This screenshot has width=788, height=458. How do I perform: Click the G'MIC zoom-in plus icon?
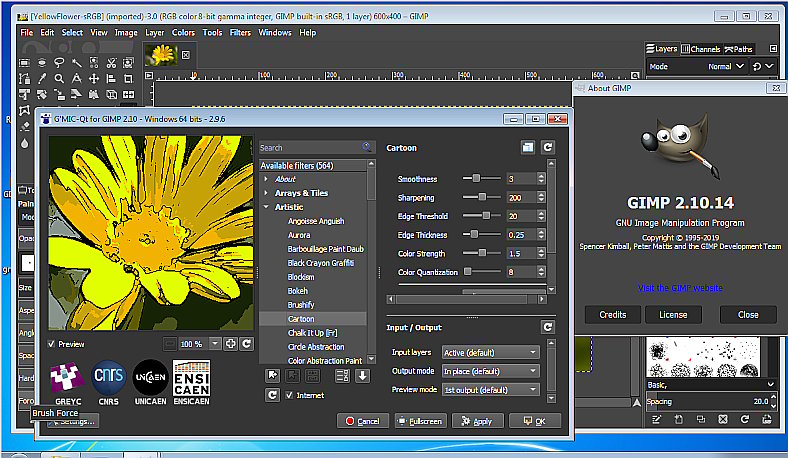pos(230,343)
